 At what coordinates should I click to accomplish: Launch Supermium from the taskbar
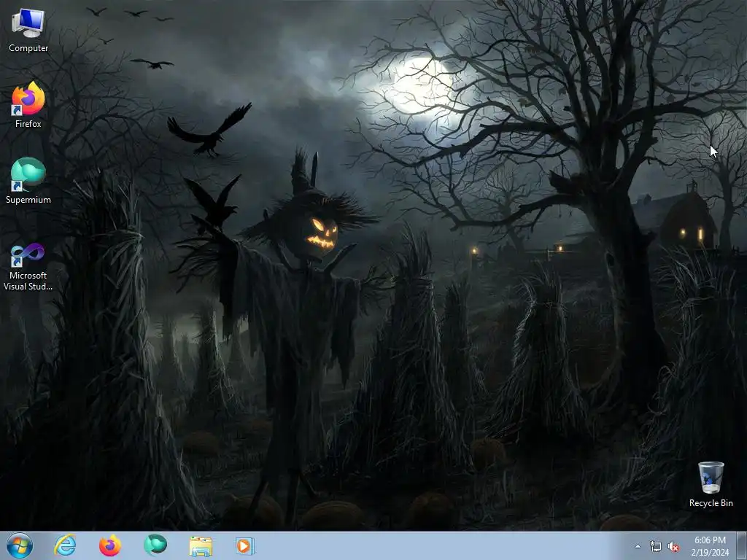155,545
